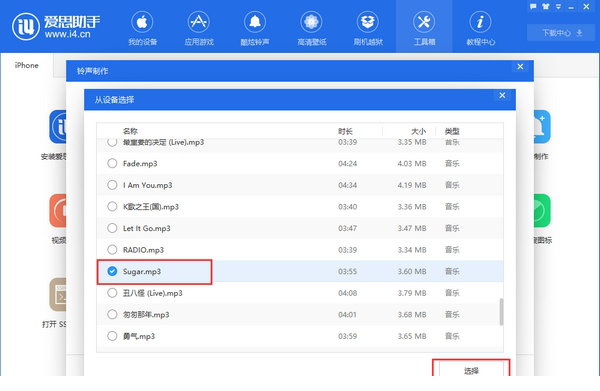Viewport: 600px width, 391px height.
Task: Click the Sugar.mp3 file name
Action: (x=142, y=272)
